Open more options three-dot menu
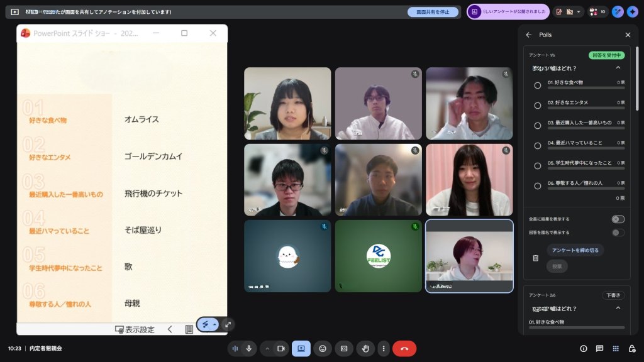 [382, 349]
